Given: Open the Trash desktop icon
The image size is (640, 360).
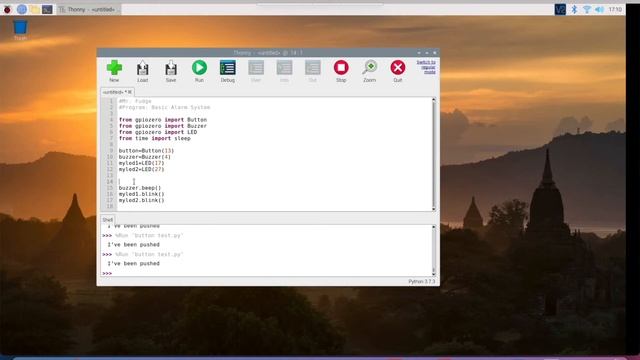Looking at the screenshot, I should click(x=20, y=30).
